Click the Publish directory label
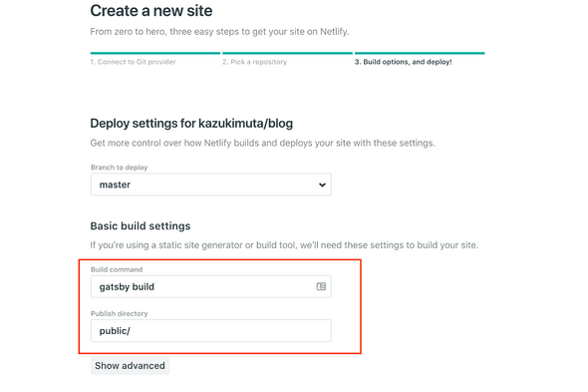The width and height of the screenshot is (588, 392). (120, 313)
